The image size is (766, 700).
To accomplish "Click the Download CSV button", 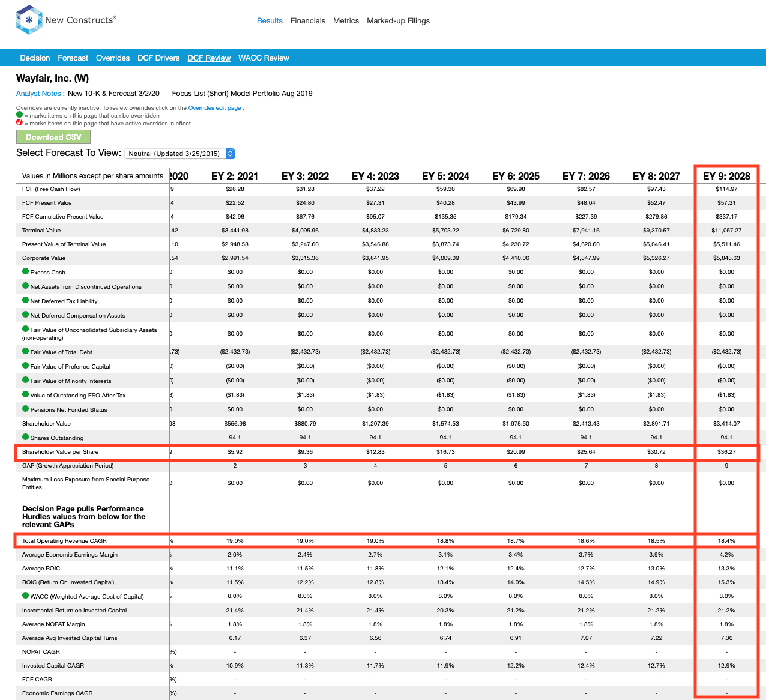I will 53,137.
